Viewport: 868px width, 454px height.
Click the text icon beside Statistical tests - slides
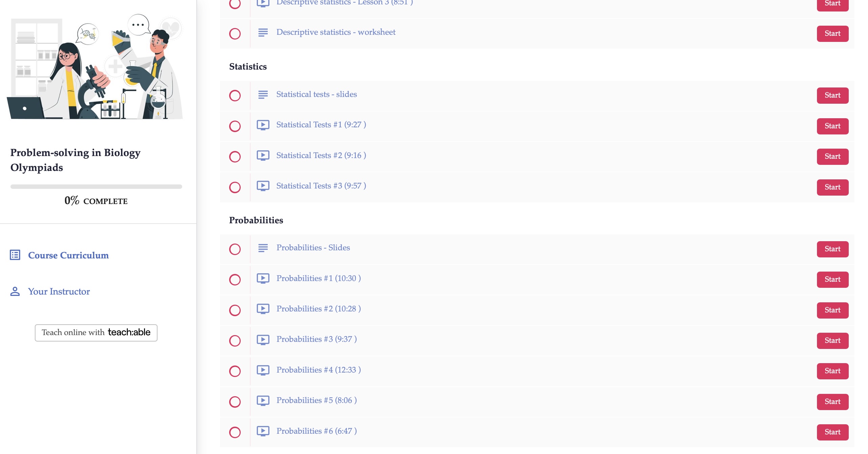(263, 95)
